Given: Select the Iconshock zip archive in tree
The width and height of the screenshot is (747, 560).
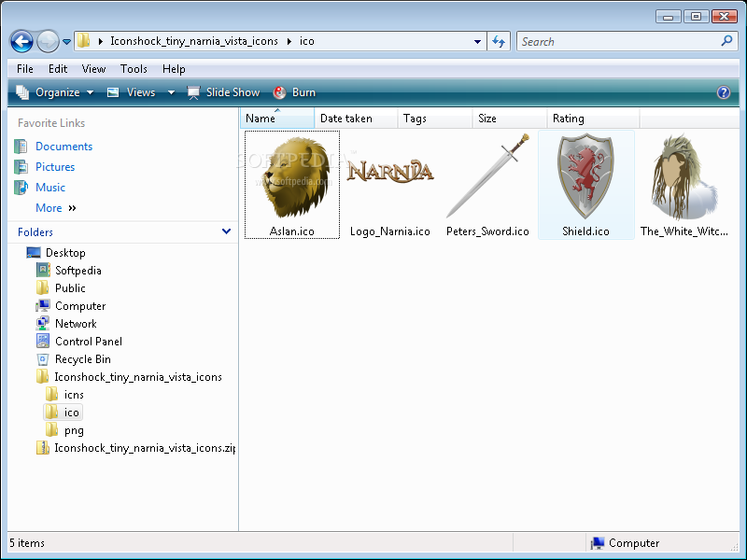Looking at the screenshot, I should pos(145,448).
